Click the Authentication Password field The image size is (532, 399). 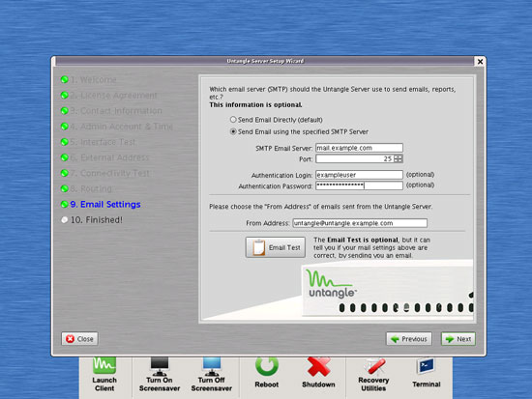pyautogui.click(x=359, y=185)
